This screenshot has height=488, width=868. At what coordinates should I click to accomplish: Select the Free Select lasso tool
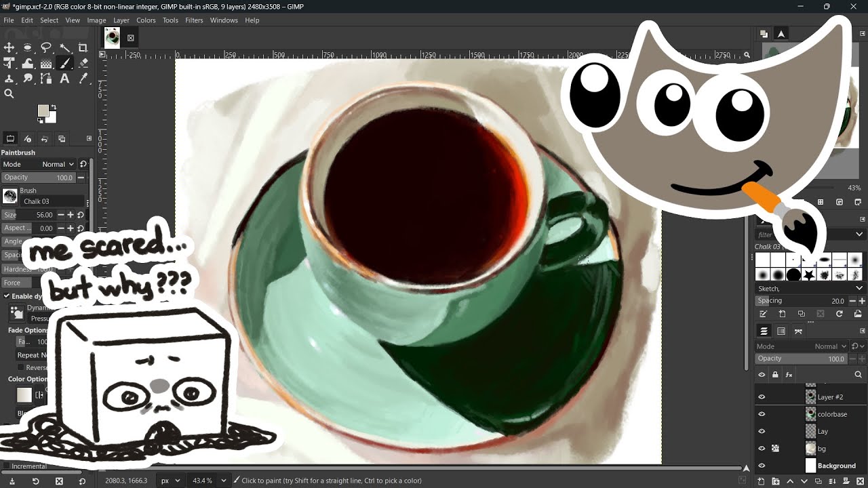(46, 47)
